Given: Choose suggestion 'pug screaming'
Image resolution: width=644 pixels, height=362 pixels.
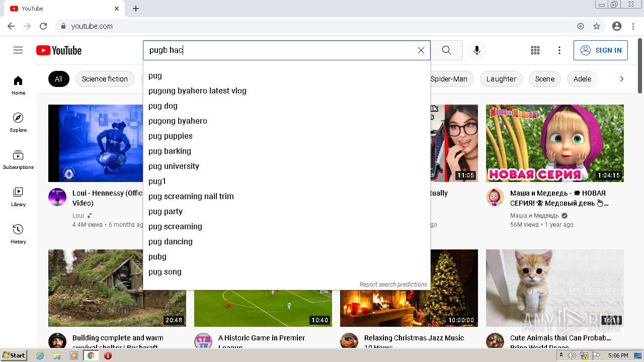Looking at the screenshot, I should pyautogui.click(x=287, y=226).
